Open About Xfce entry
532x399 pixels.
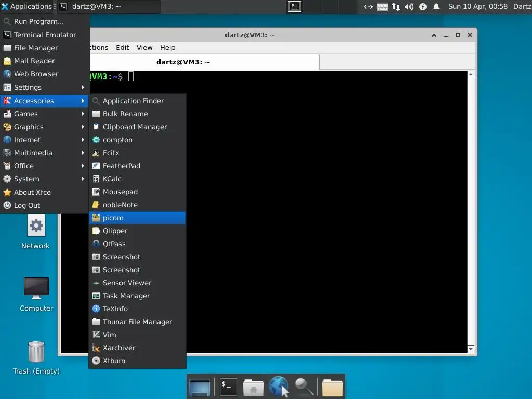[x=45, y=192]
